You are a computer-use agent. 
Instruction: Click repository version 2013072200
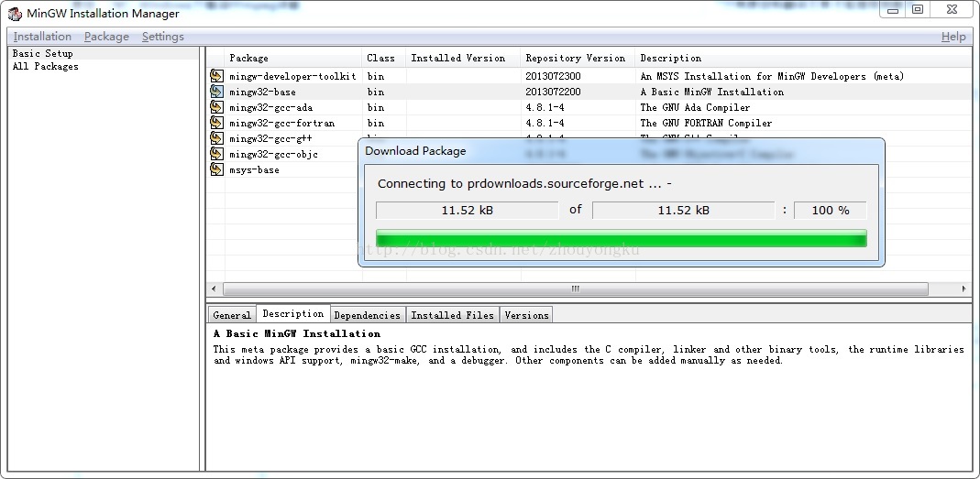coord(553,92)
